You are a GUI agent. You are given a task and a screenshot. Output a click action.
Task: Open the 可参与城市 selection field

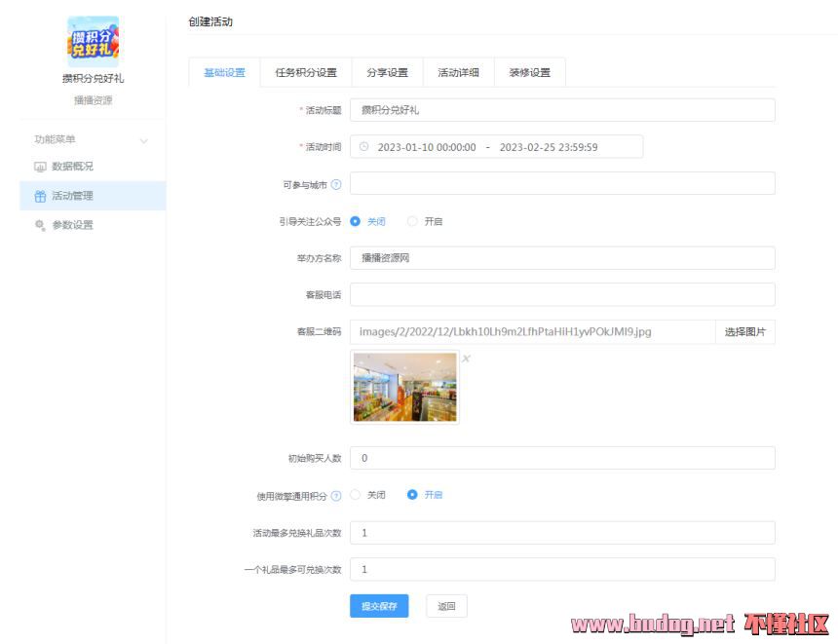561,184
